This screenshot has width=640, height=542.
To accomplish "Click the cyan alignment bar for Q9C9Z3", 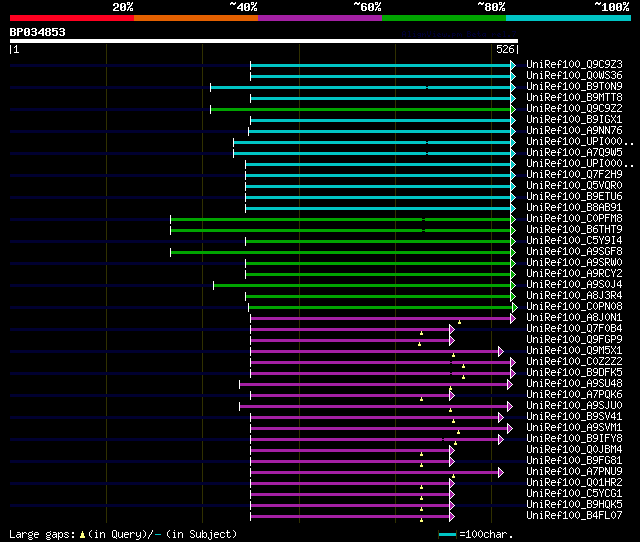I will [381, 66].
